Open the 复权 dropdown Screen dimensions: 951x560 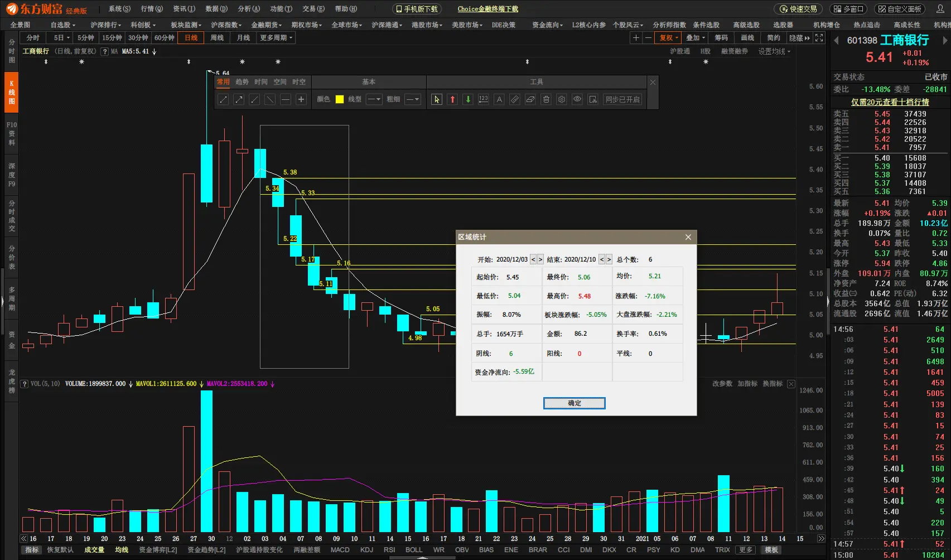point(669,38)
